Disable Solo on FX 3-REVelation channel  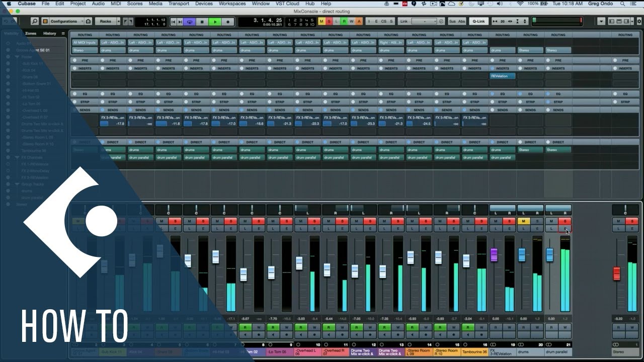point(509,221)
